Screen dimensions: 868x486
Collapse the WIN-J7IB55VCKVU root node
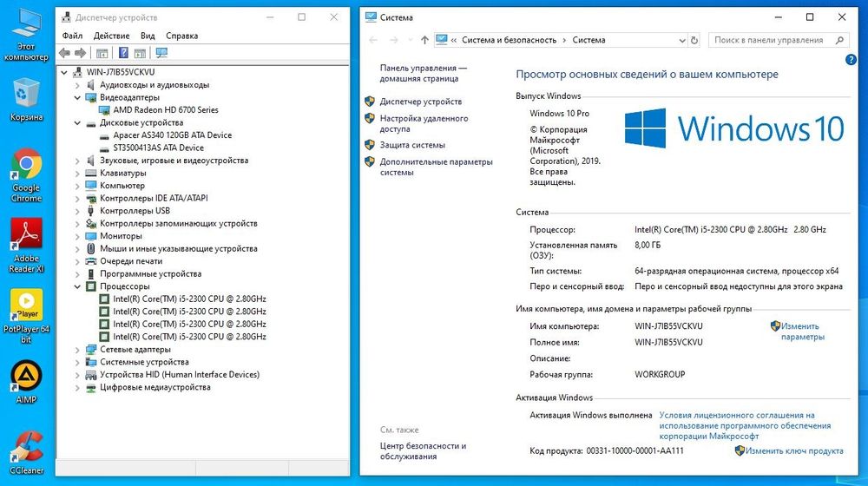[64, 72]
